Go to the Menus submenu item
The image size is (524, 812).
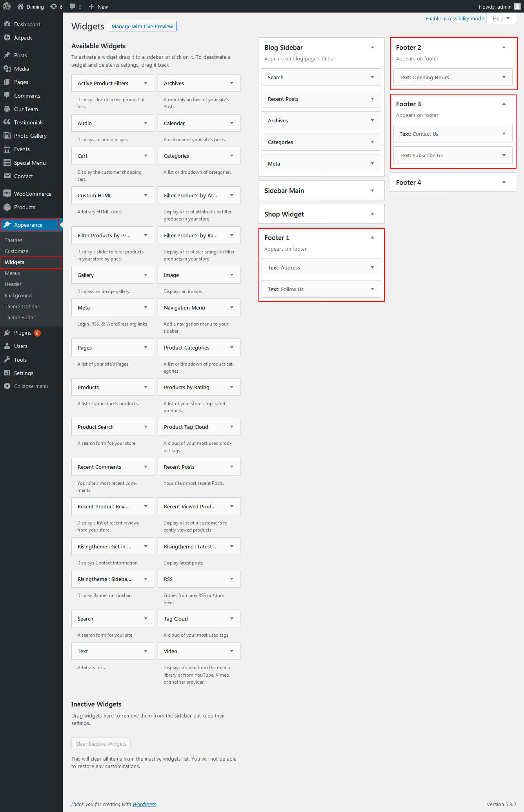tap(13, 273)
